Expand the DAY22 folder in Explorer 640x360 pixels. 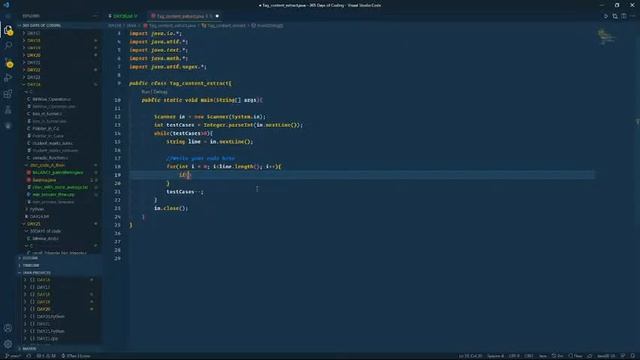pos(59,70)
